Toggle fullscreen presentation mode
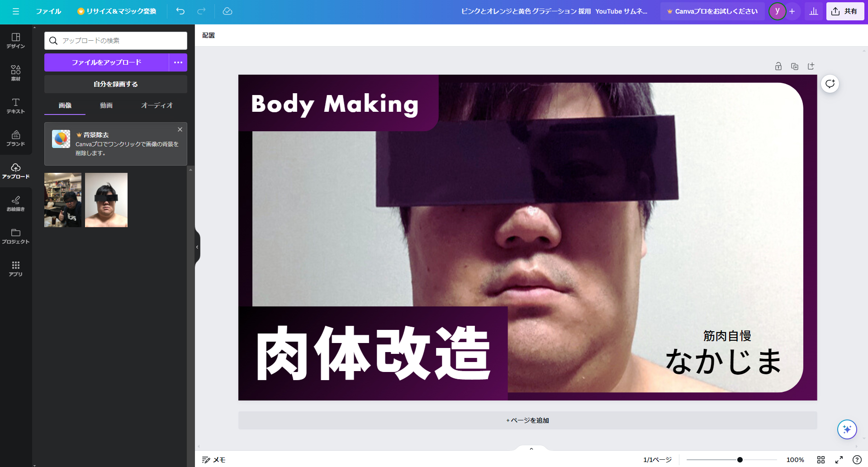Screen dimensions: 868x467 [x=839, y=460]
